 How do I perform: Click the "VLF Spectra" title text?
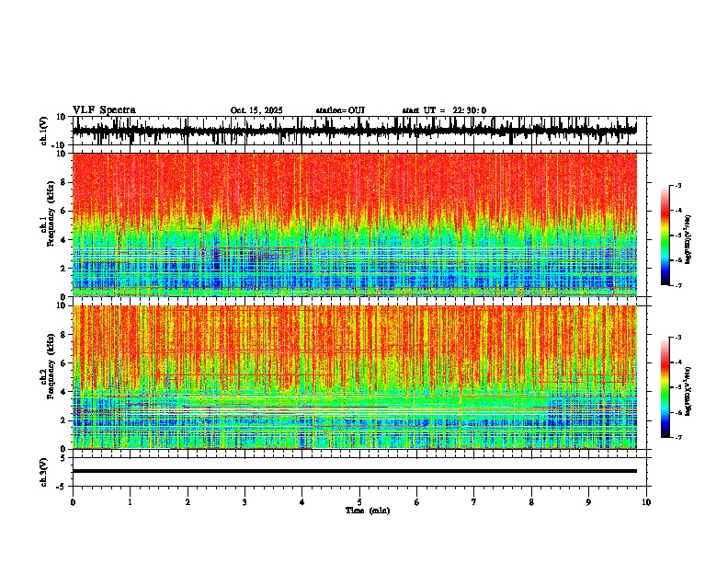tap(104, 110)
